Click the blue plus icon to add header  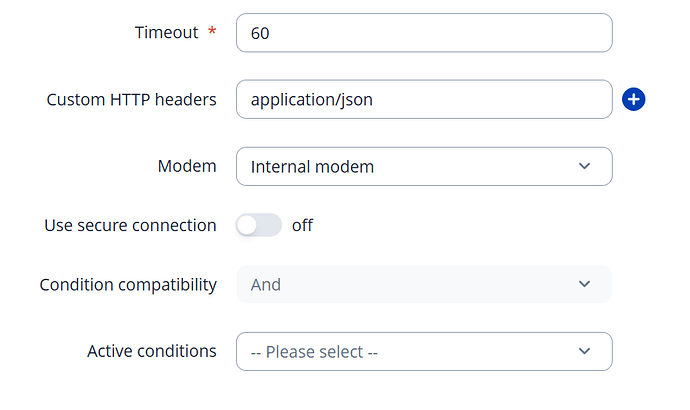(633, 99)
